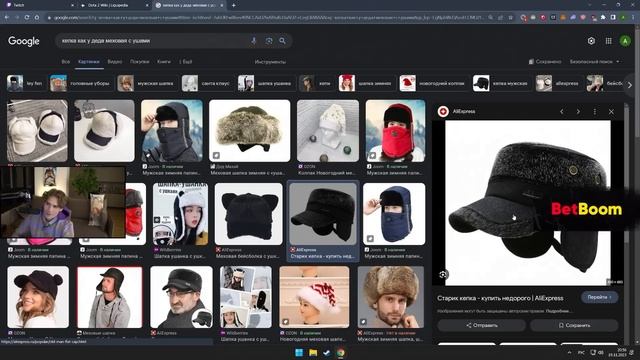Screen dimensions: 640x360
Task: Select the санта клаус suggestion chip
Action: pyautogui.click(x=206, y=83)
